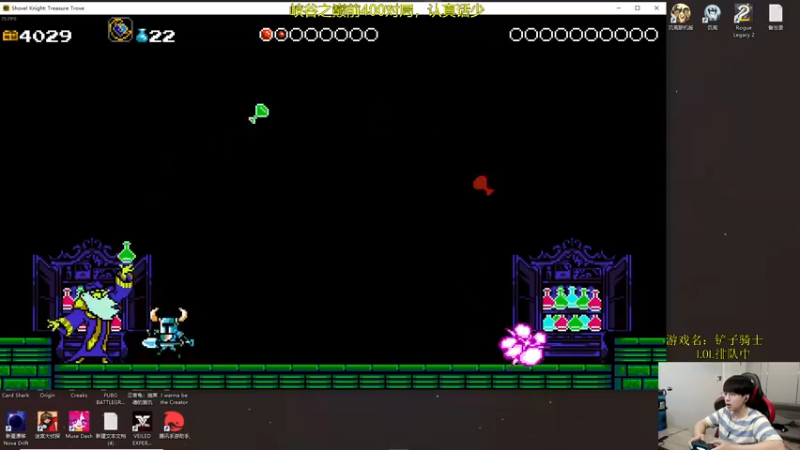800x450 pixels.
Task: Click the red potion flying in the air
Action: point(483,185)
